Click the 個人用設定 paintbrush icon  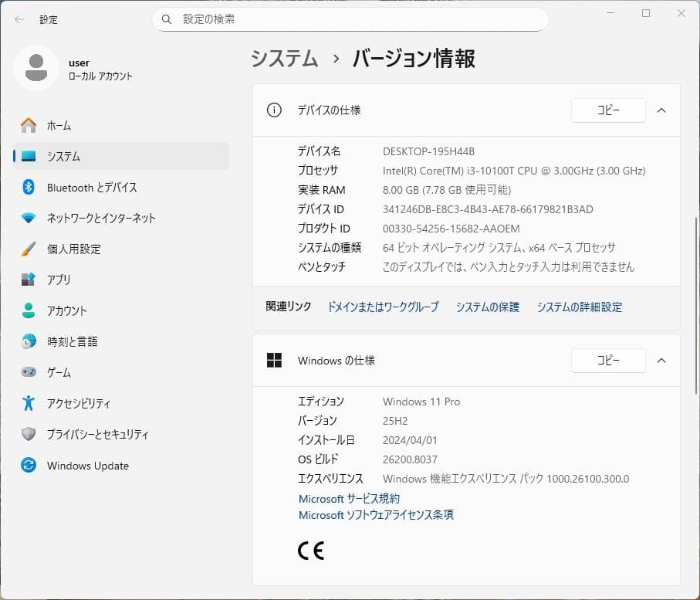point(29,249)
